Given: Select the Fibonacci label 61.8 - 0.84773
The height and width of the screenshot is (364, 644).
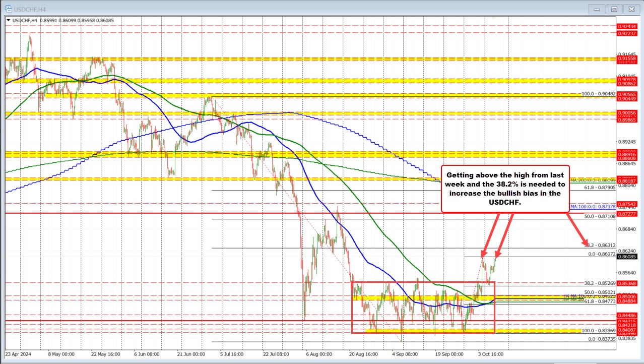Looking at the screenshot, I should [600, 301].
